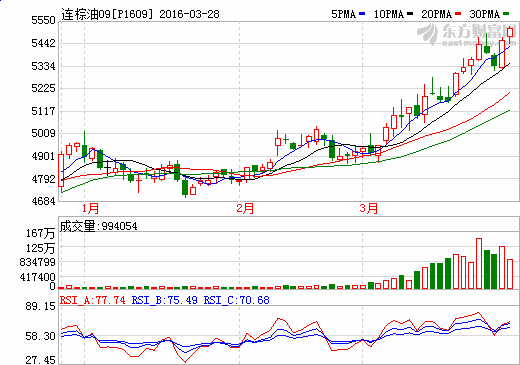Click the 4684 price axis label

43,201
